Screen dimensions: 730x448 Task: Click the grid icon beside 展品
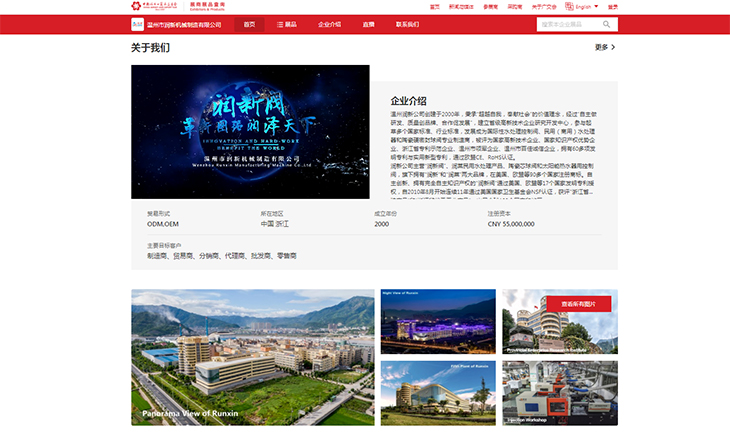pyautogui.click(x=278, y=24)
